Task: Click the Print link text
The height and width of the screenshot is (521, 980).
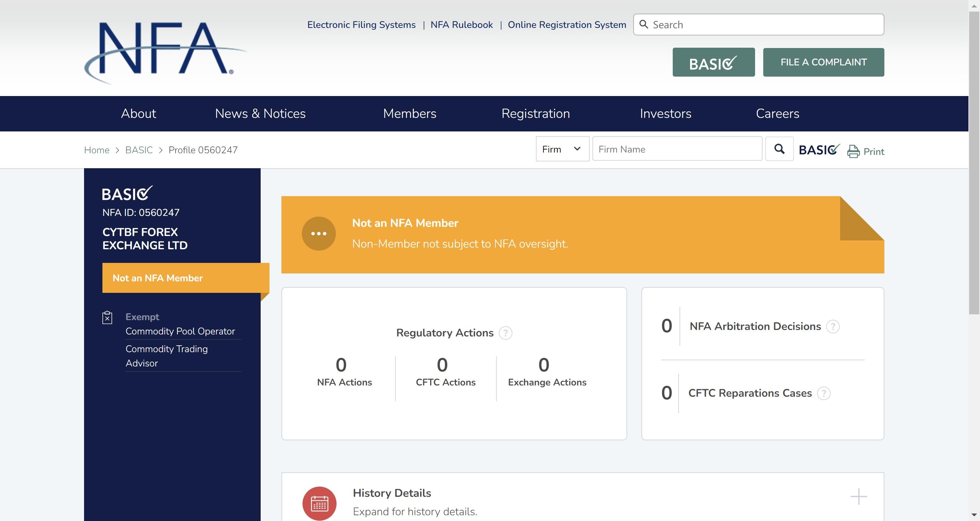Action: [x=874, y=152]
